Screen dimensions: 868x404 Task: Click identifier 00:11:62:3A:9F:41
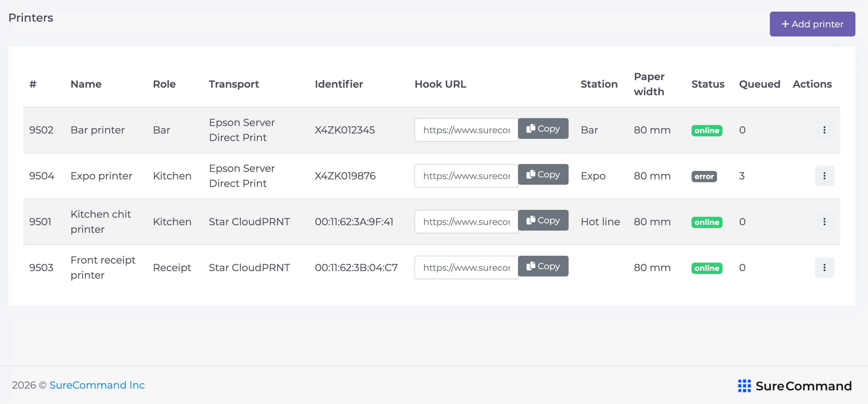click(x=354, y=221)
